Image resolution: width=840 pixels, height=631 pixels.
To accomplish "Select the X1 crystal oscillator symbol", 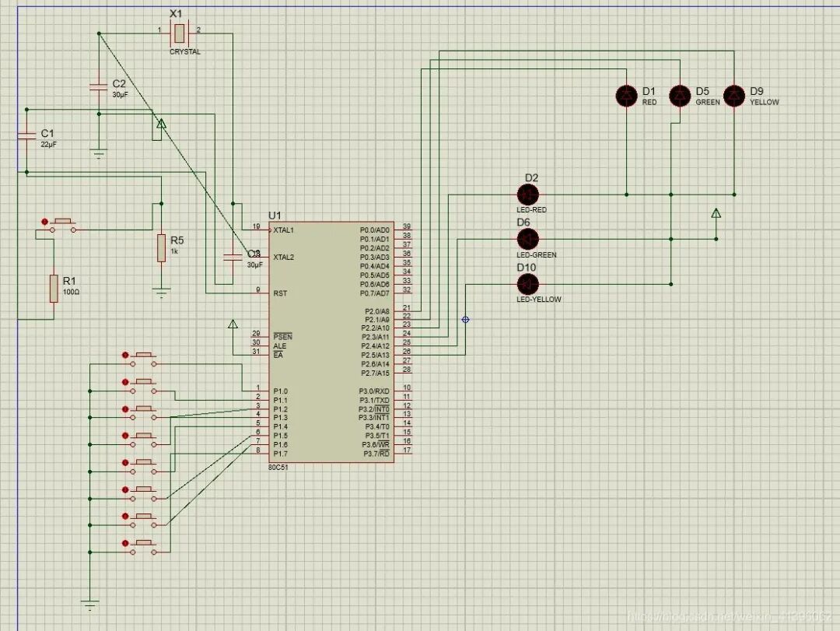I will (180, 33).
